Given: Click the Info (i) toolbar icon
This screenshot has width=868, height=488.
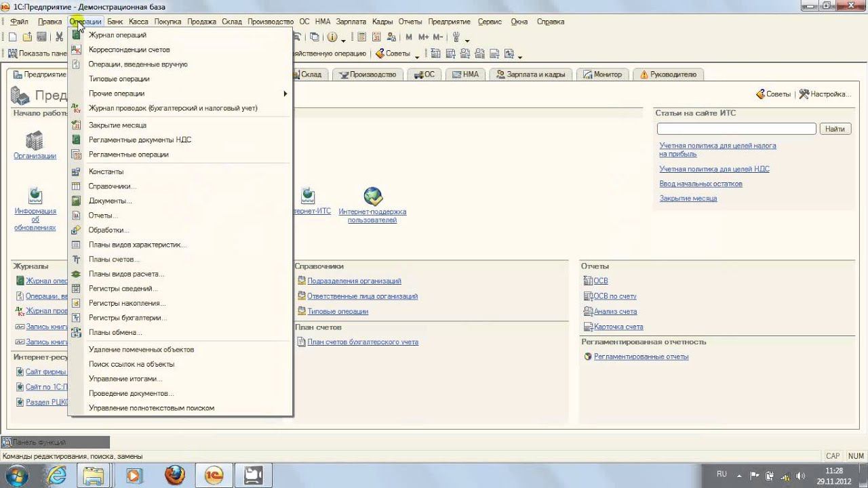Looking at the screenshot, I should click(332, 37).
